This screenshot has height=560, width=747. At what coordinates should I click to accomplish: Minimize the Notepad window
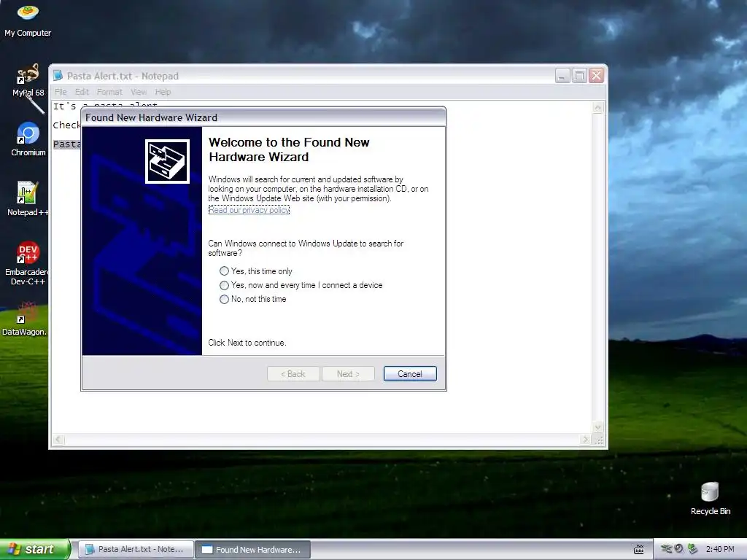click(562, 75)
